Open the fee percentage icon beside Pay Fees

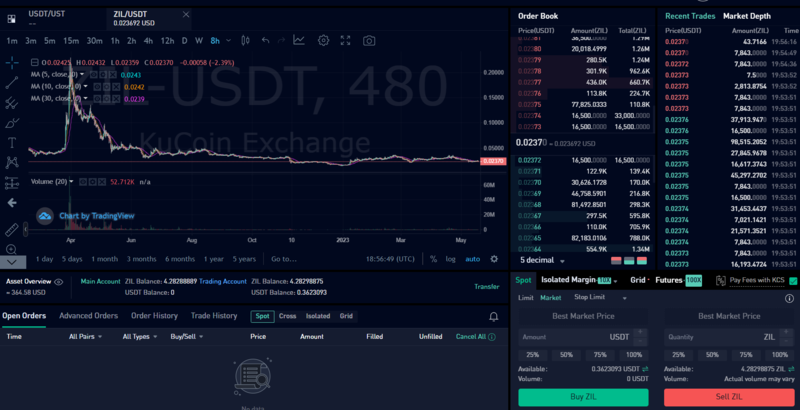click(x=721, y=280)
